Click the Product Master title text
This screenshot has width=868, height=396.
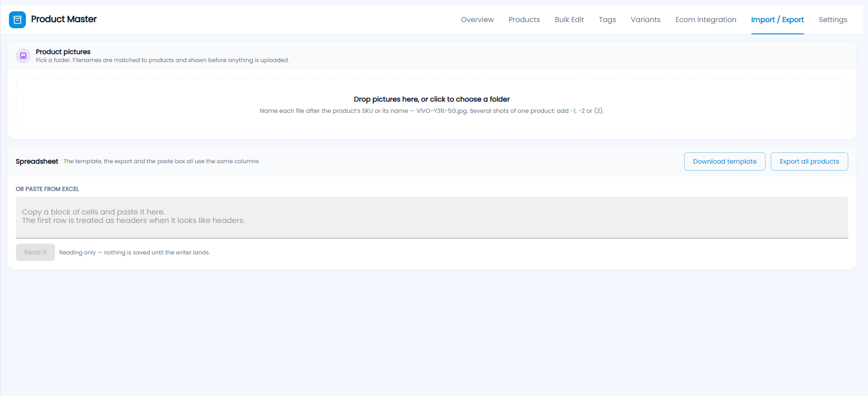click(x=64, y=19)
